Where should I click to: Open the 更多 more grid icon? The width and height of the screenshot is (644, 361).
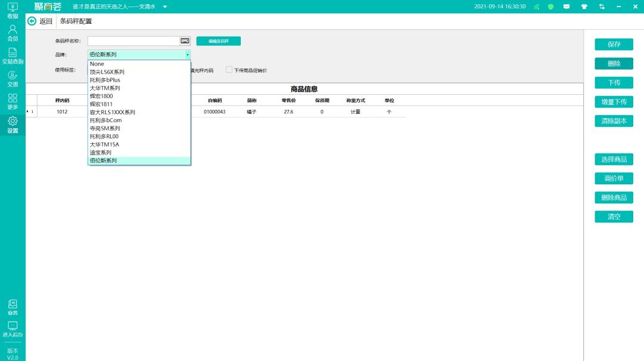pyautogui.click(x=13, y=101)
